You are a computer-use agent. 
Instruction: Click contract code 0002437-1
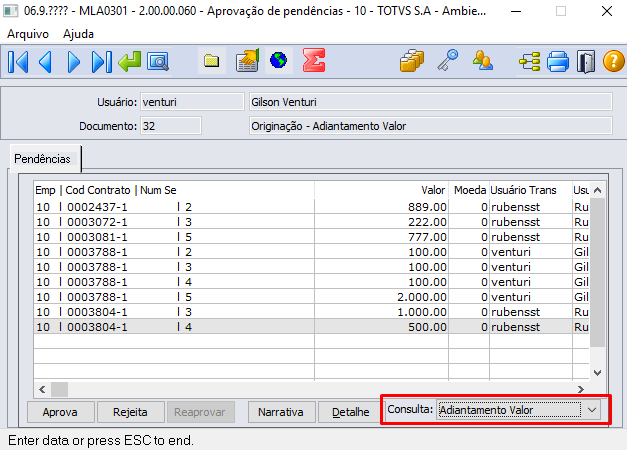[97, 207]
